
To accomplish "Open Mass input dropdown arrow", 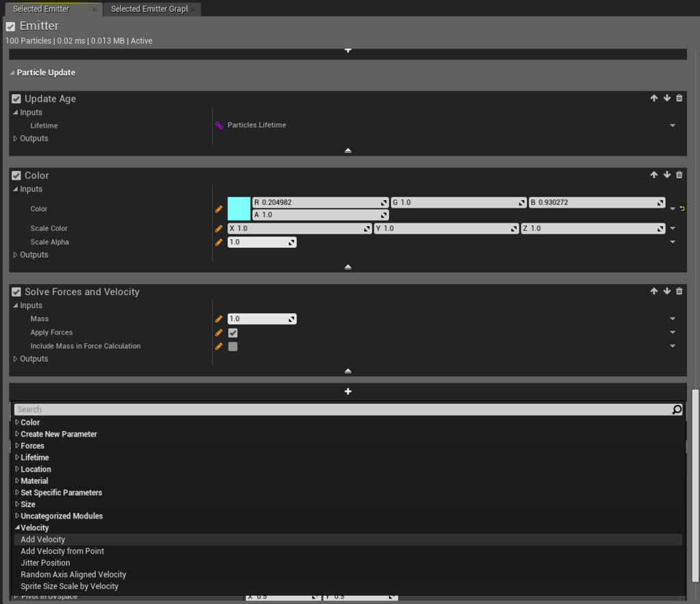I will 673,319.
